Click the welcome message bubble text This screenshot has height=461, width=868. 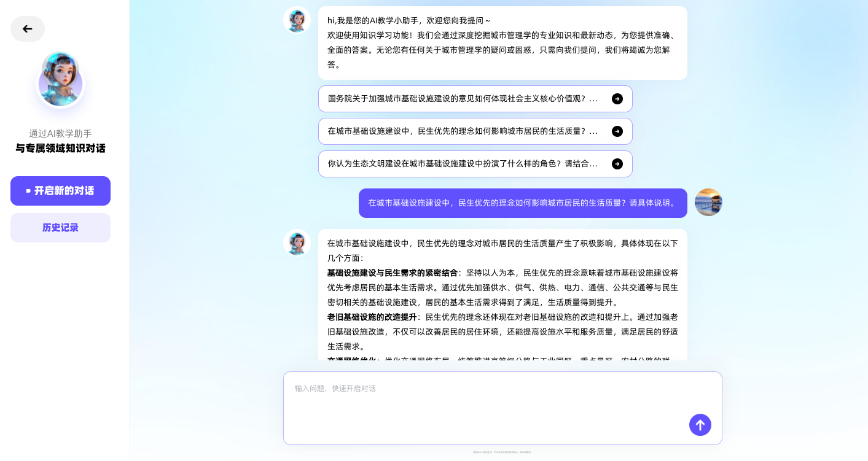tap(502, 43)
